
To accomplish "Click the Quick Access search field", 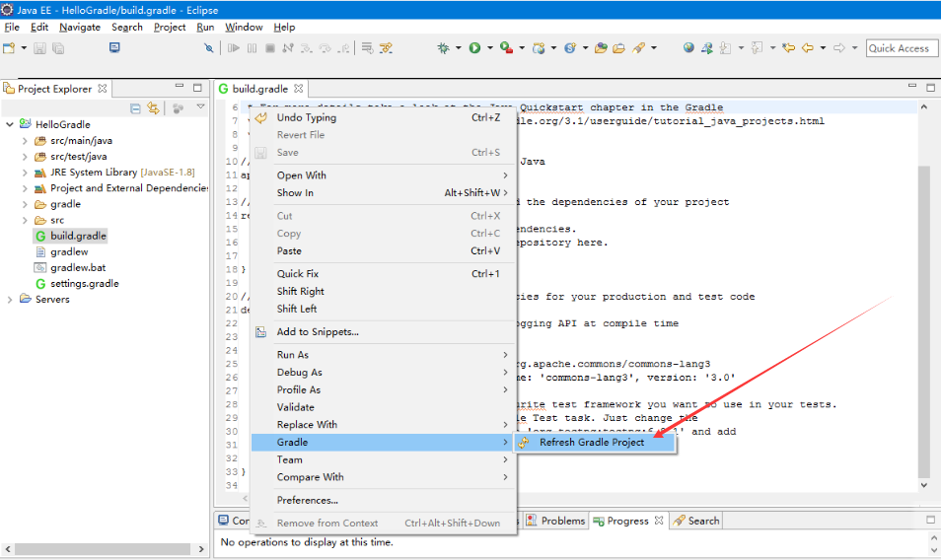I will (902, 48).
